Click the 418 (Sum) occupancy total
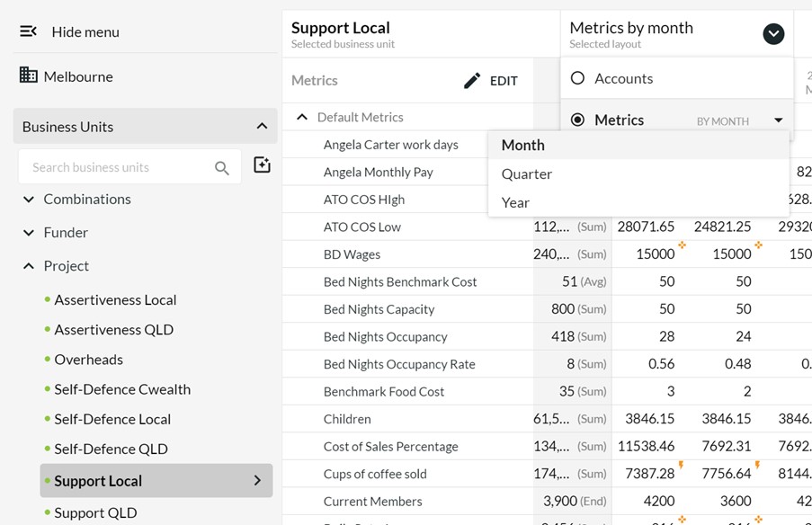This screenshot has height=525, width=812. pyautogui.click(x=578, y=336)
